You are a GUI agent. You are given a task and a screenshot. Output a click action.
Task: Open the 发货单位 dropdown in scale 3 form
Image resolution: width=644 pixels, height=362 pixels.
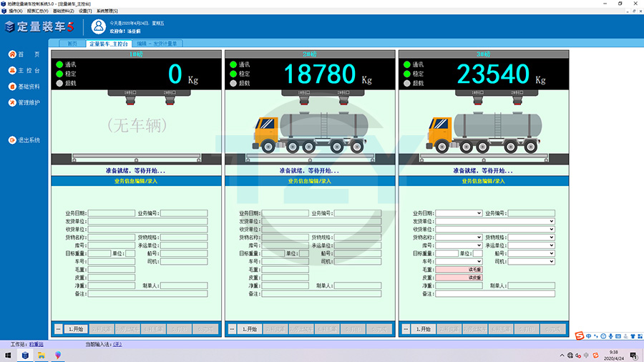(551, 221)
